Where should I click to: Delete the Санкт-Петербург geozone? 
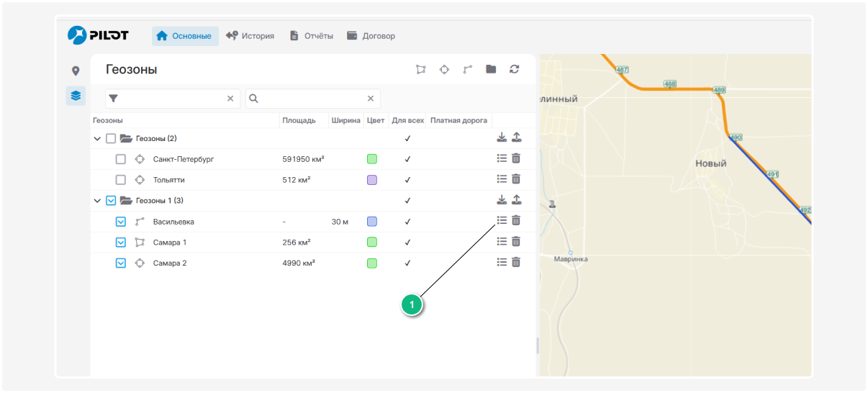pos(516,158)
